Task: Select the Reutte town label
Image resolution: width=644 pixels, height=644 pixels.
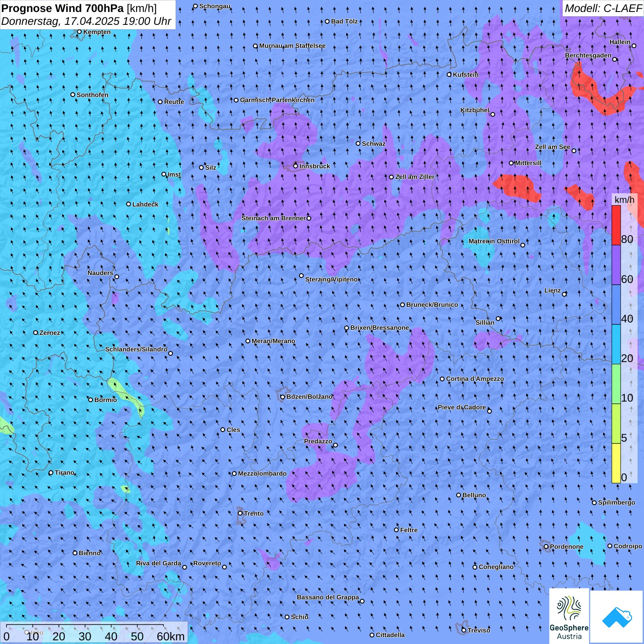Action: [x=174, y=102]
